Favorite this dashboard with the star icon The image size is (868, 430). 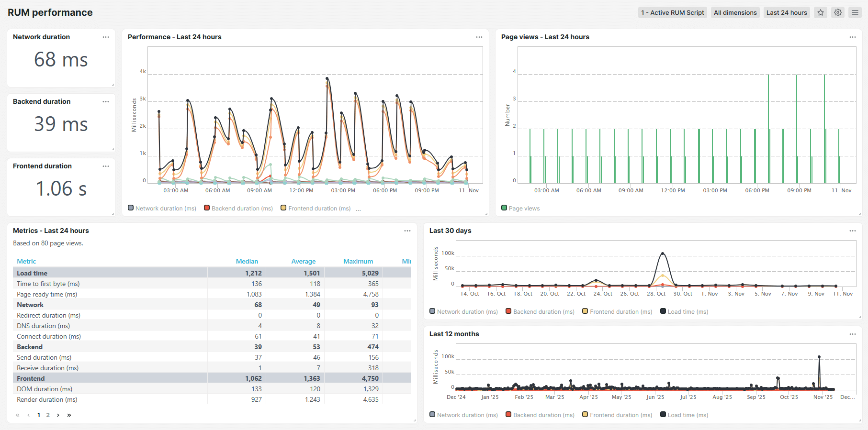coord(821,13)
